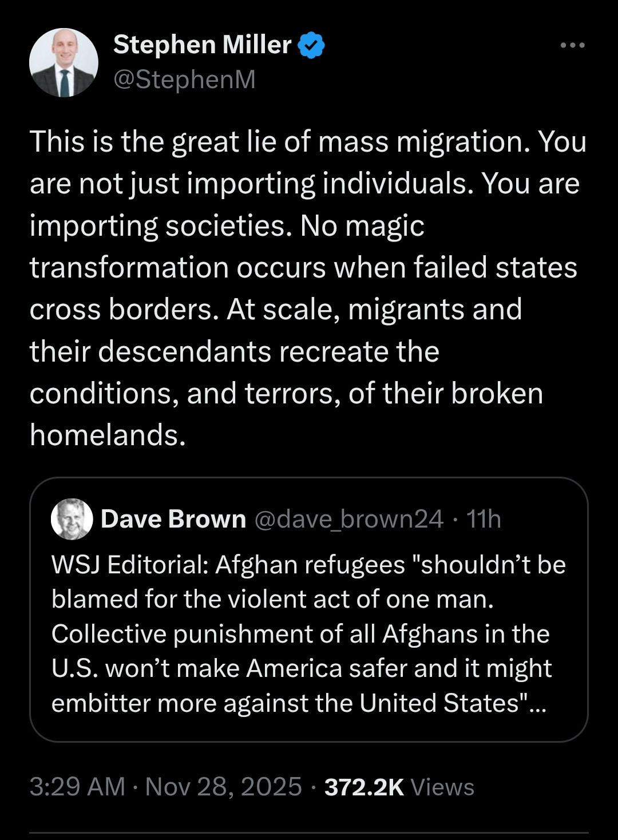Click the 3:29 AM post time
Viewport: 618px width, 840px height.
(x=77, y=787)
